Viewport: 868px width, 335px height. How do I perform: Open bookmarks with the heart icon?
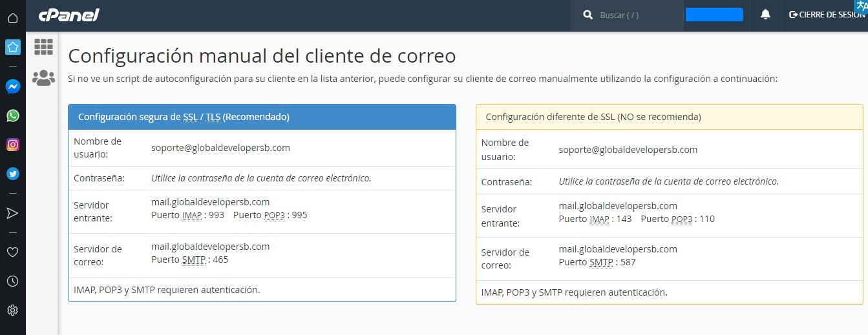click(12, 252)
